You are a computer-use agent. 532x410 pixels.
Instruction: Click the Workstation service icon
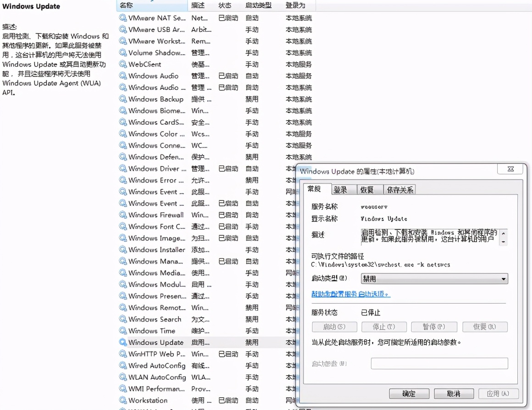(122, 400)
